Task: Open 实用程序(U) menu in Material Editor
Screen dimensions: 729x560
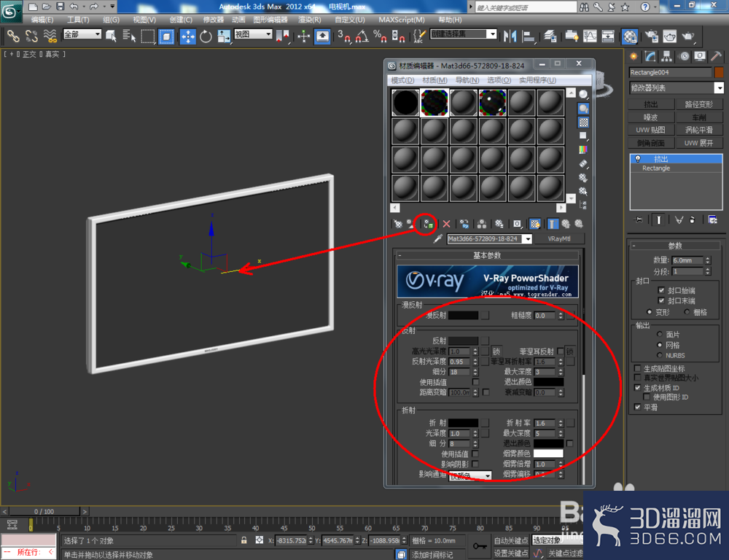Action: (537, 80)
